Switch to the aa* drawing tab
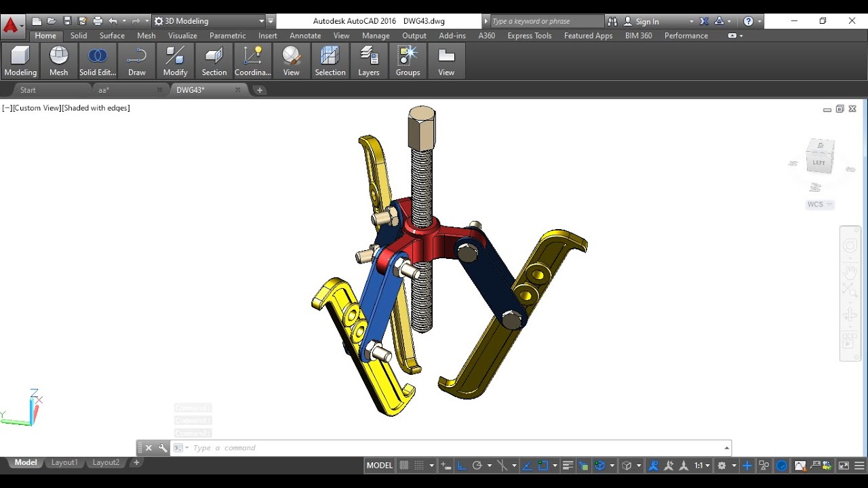This screenshot has width=868, height=488. pos(129,89)
